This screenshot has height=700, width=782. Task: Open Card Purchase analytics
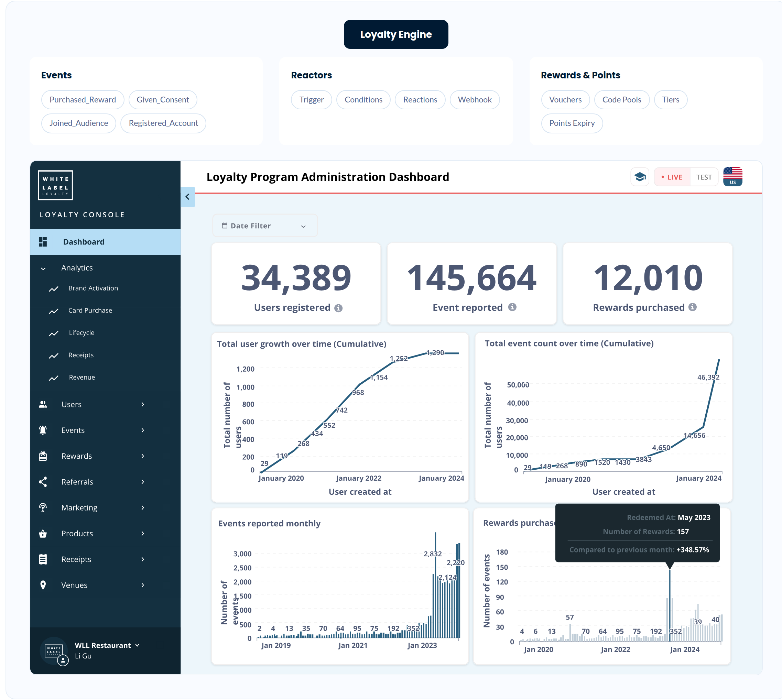(90, 310)
